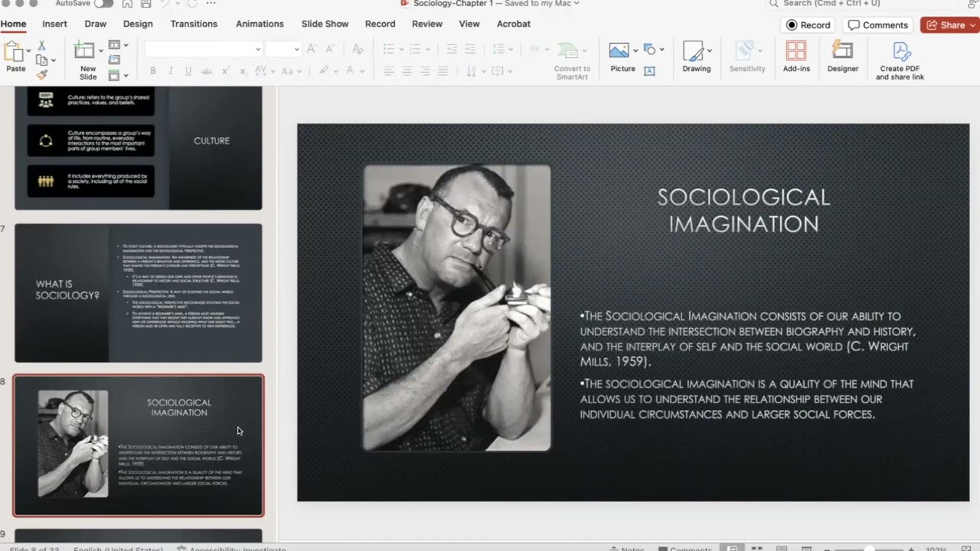This screenshot has width=980, height=551.
Task: Open the Draw tab
Action: [x=96, y=24]
